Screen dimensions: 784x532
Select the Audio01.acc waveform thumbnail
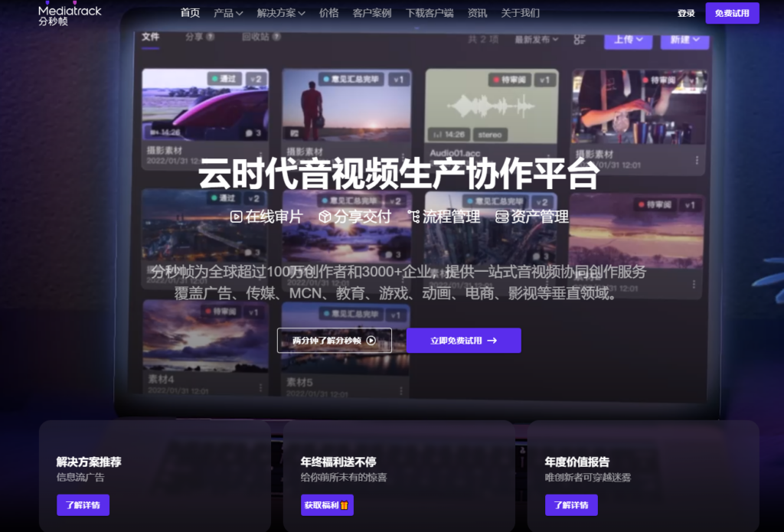[491, 106]
